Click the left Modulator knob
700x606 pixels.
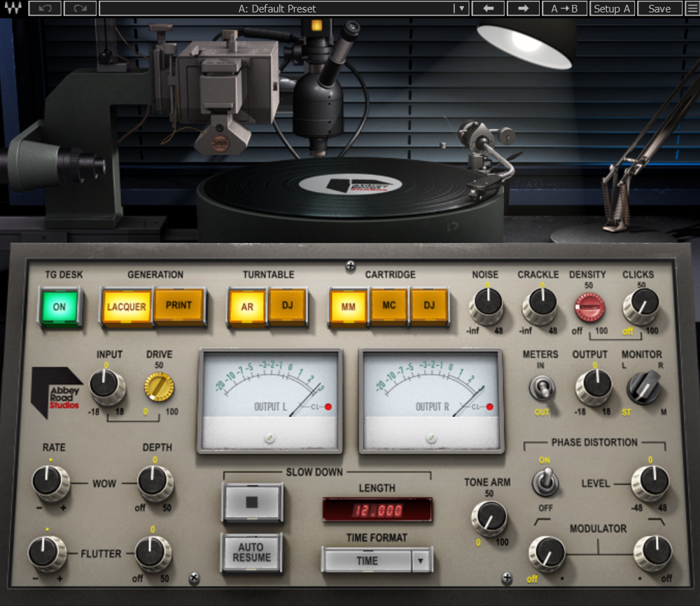pos(547,554)
